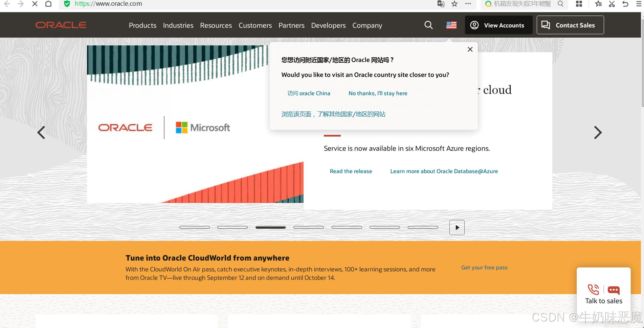Open country selector via US flag
The image size is (644, 328).
pos(451,25)
